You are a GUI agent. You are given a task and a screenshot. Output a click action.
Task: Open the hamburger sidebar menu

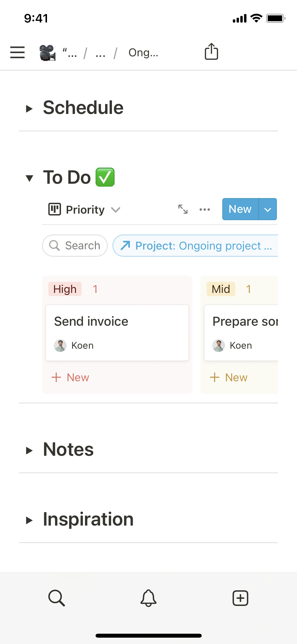(17, 52)
